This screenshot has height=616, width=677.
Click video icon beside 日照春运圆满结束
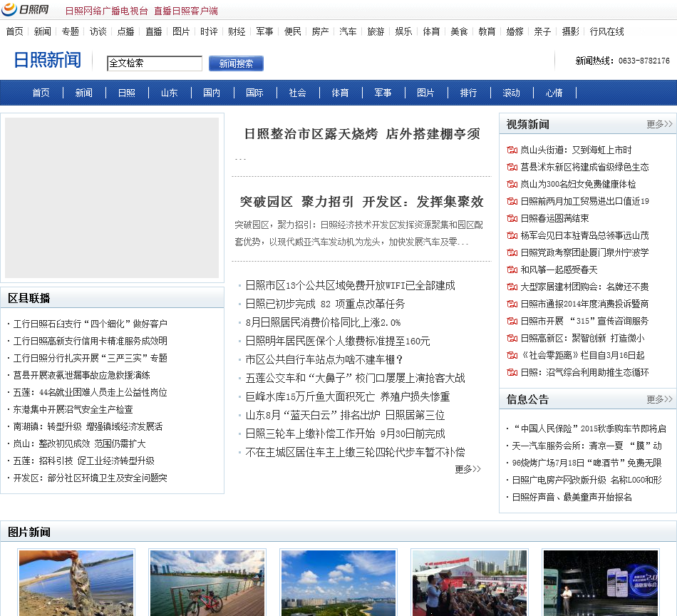[511, 218]
